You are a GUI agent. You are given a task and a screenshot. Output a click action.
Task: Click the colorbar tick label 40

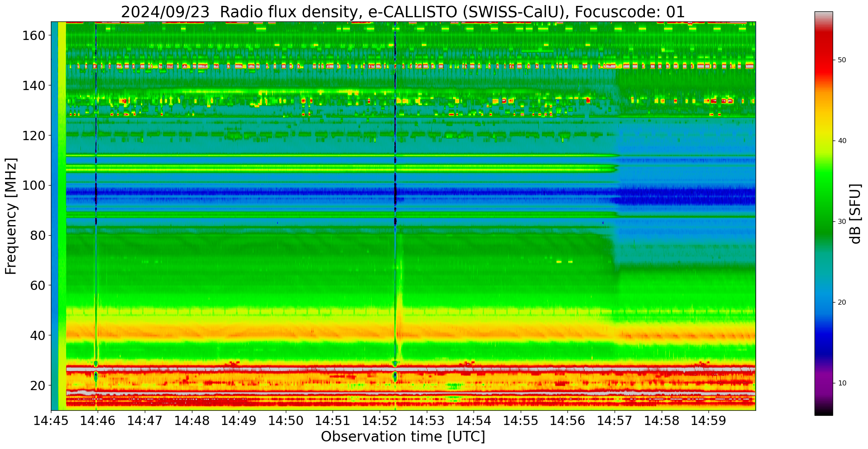[x=842, y=141]
